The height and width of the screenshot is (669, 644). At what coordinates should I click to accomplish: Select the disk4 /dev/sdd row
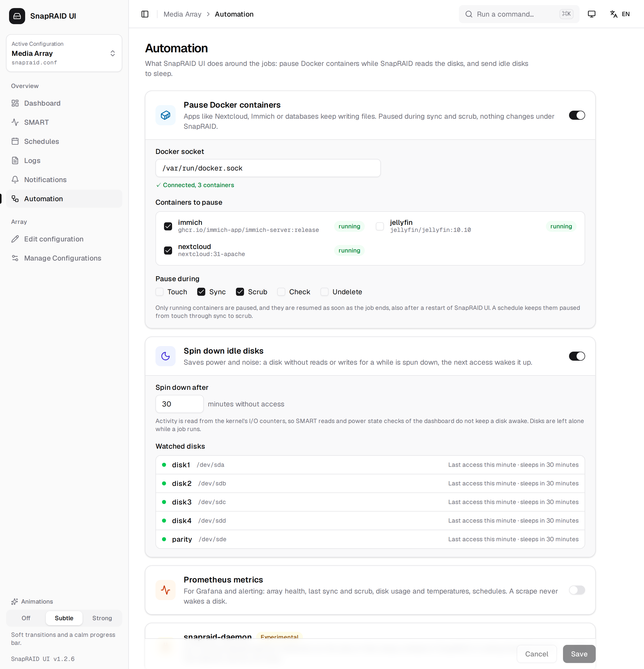pyautogui.click(x=370, y=521)
